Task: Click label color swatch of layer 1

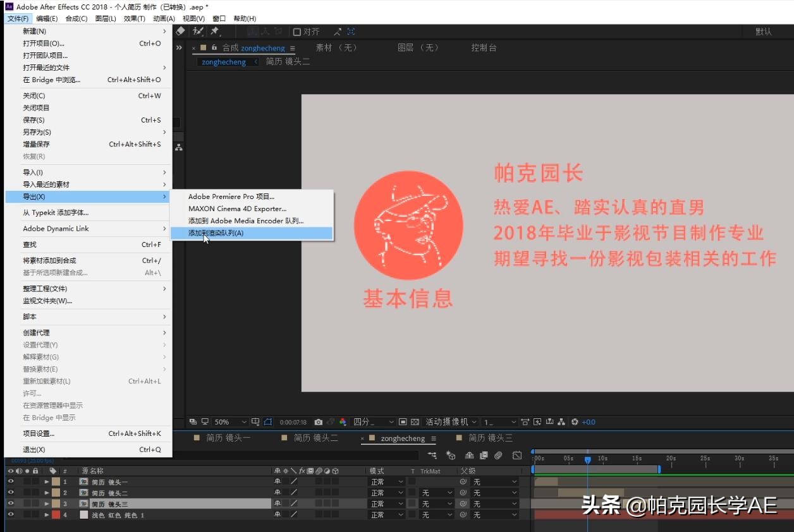Action: pyautogui.click(x=56, y=481)
